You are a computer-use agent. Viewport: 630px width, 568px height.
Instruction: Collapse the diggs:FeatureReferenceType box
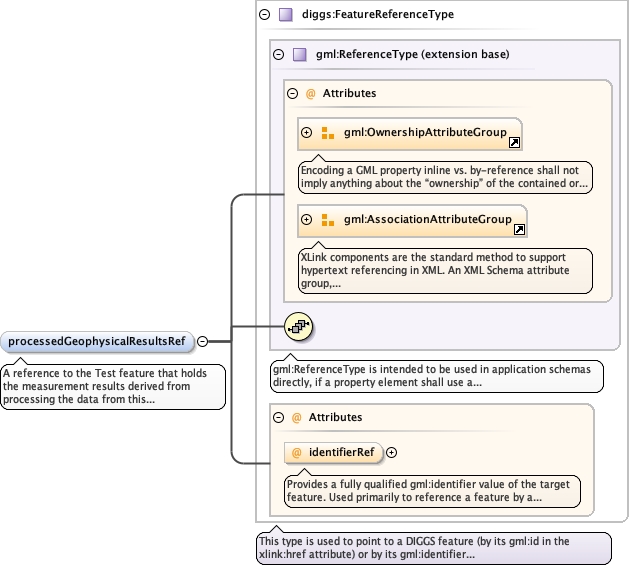tap(265, 15)
